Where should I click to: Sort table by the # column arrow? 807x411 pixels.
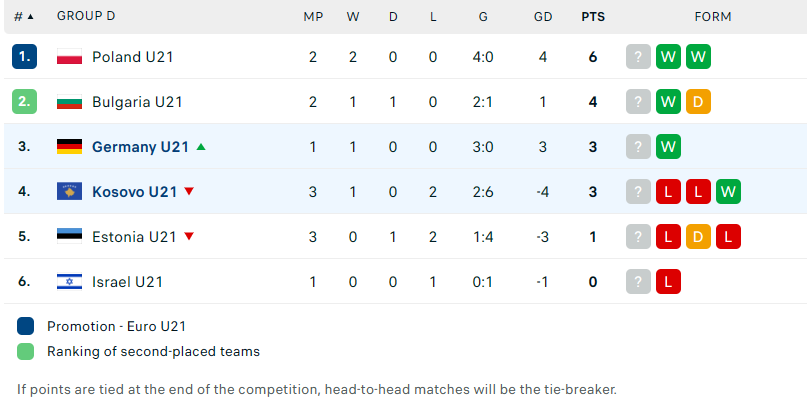pos(30,16)
